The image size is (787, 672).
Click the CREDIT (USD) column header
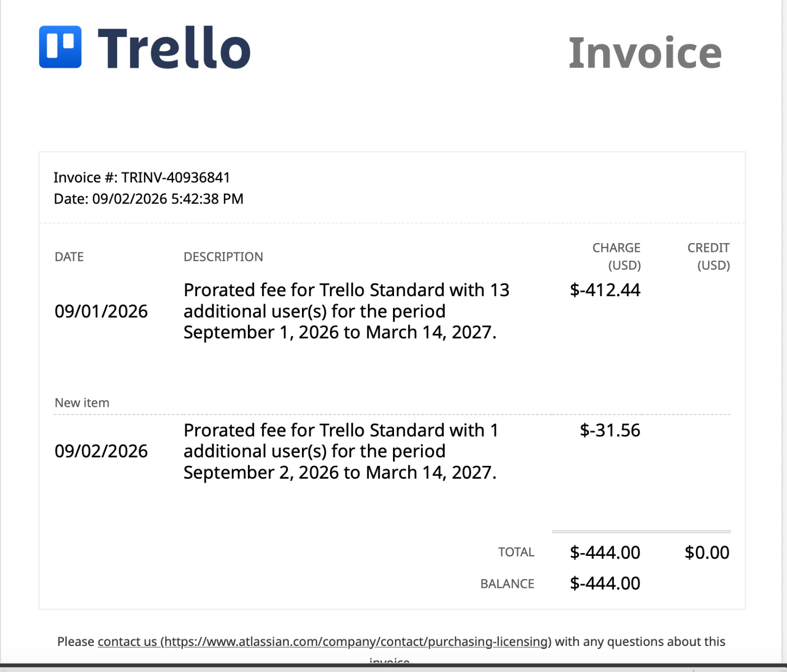pyautogui.click(x=708, y=256)
